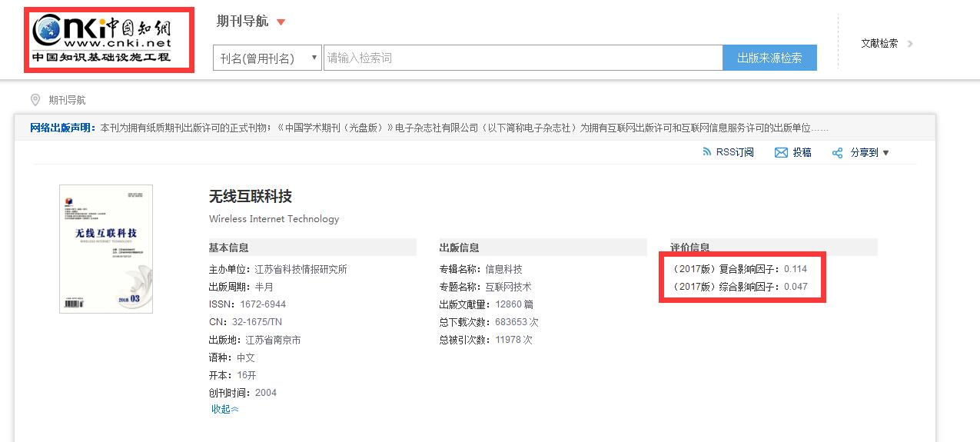The height and width of the screenshot is (442, 980).
Task: Click the 基本信息 section header
Action: pyautogui.click(x=229, y=248)
